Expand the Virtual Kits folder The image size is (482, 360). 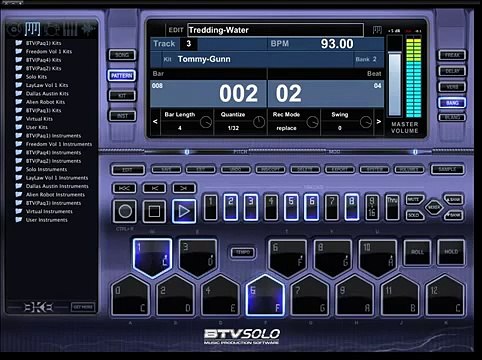click(34, 119)
